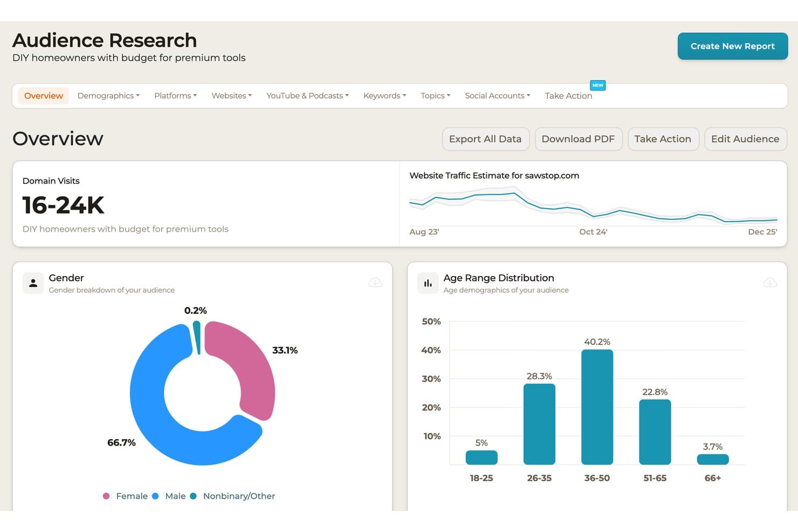Viewport: 798px width, 532px height.
Task: Download the Age Range chart via cloud icon
Action: 770,282
